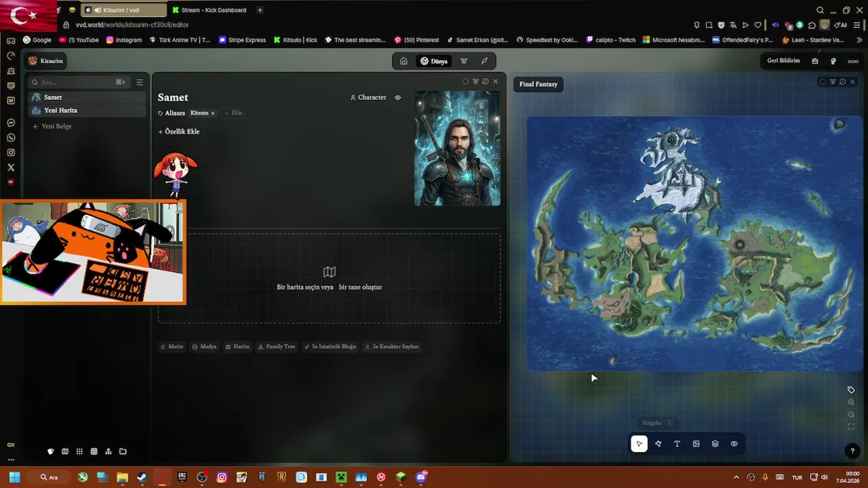Open YouTube bookmark in the bookmarks bar
The height and width of the screenshot is (488, 868).
[x=79, y=40]
